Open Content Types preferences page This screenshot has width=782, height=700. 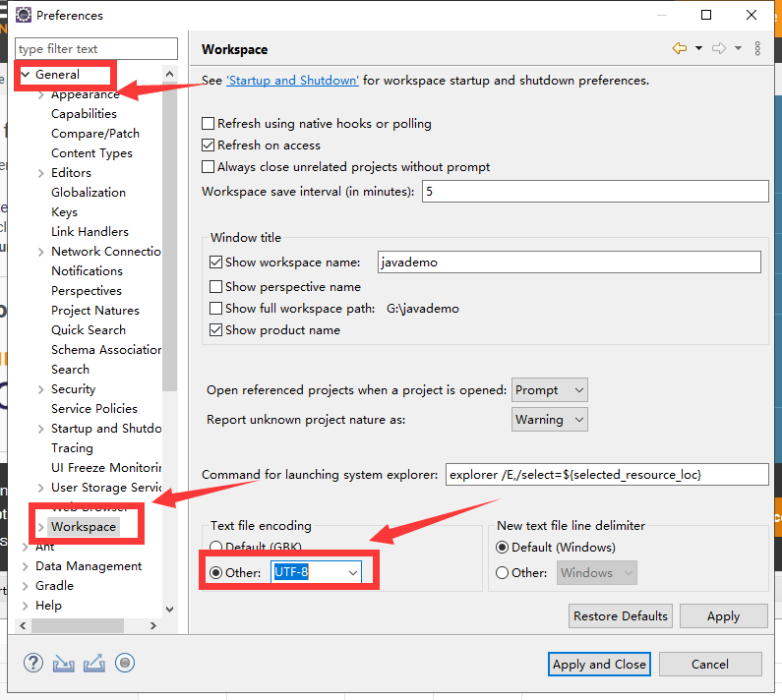(x=91, y=153)
